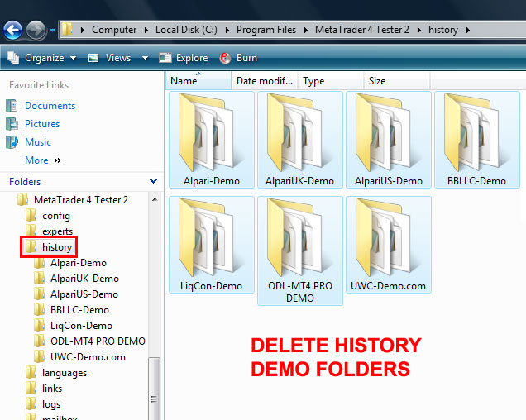This screenshot has height=420, width=526.
Task: Select MetaTrader 4 Tester 2 breadcrumb
Action: (362, 30)
